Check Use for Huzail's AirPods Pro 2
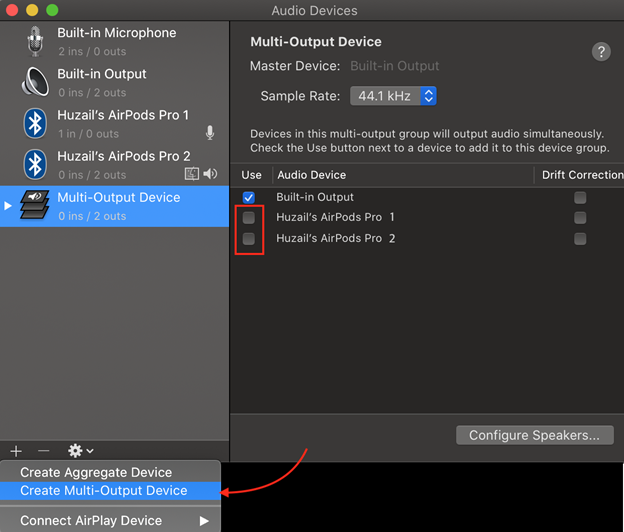Screen dimensions: 624x532 click(x=249, y=239)
